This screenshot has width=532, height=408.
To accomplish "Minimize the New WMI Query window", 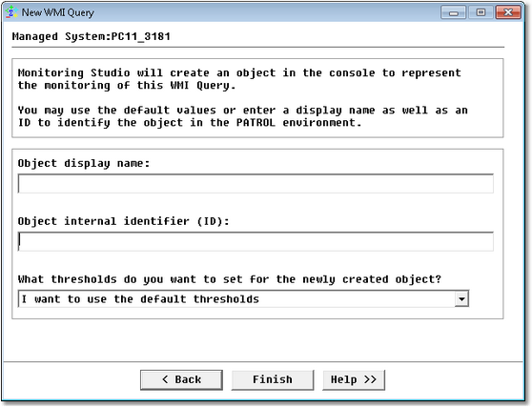I will 454,12.
